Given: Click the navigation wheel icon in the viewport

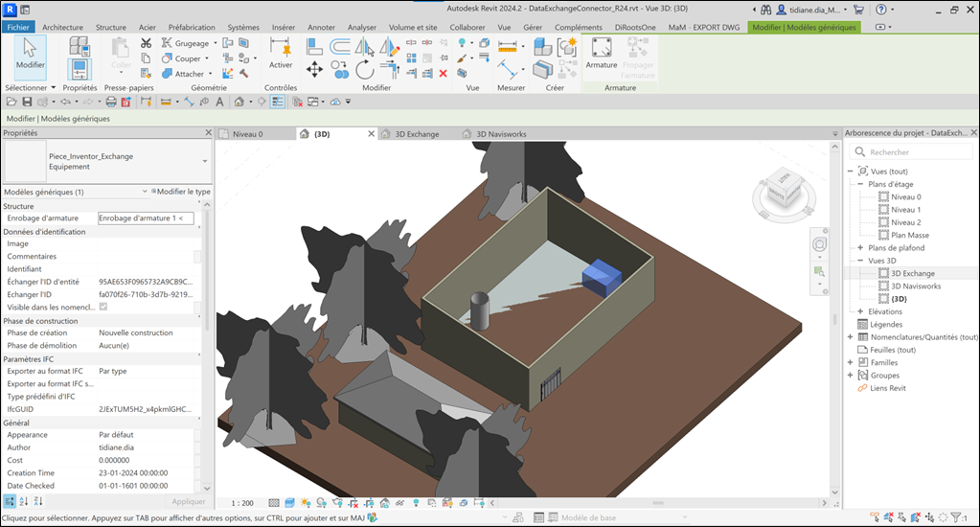Looking at the screenshot, I should pyautogui.click(x=819, y=243).
